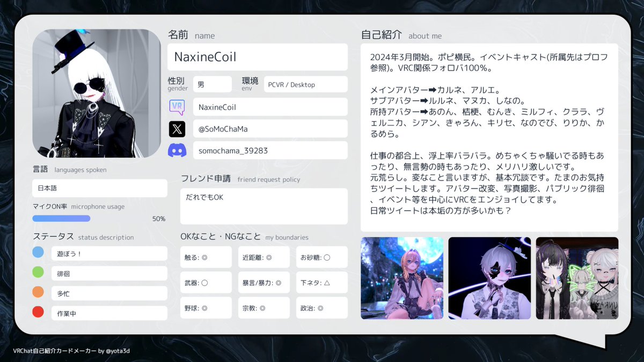Click the friend request field 「だれでもOK」
This screenshot has width=644, height=362.
264,206
